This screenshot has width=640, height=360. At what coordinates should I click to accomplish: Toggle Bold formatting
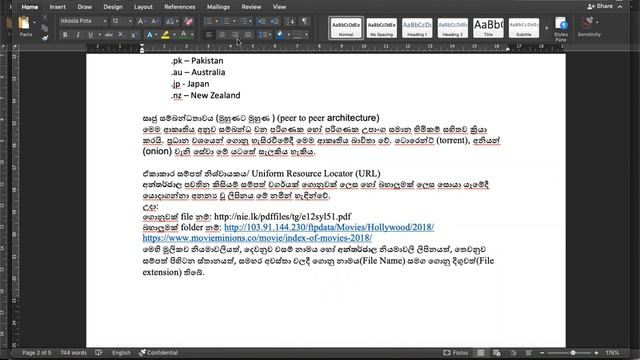[65, 35]
